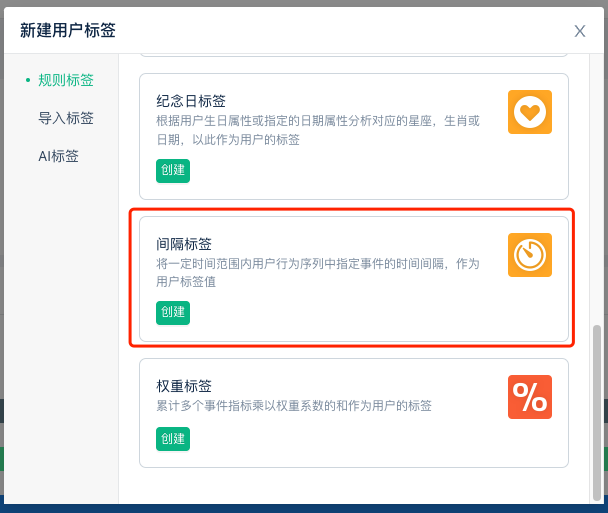Click the heart icon of 纪念日标签
This screenshot has width=608, height=513.
point(530,112)
